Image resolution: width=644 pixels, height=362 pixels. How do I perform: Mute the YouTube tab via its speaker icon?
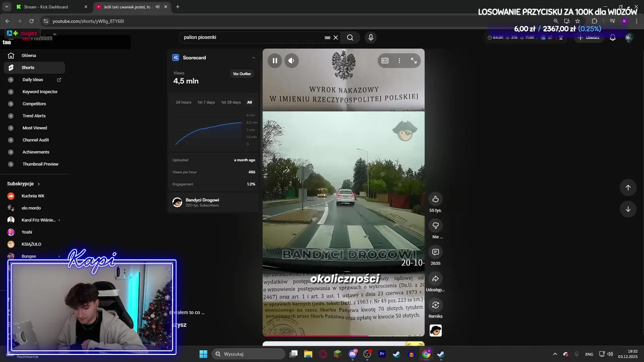(157, 7)
